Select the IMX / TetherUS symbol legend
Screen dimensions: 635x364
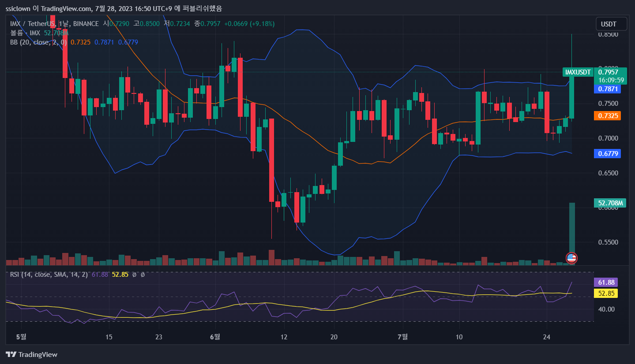point(53,23)
